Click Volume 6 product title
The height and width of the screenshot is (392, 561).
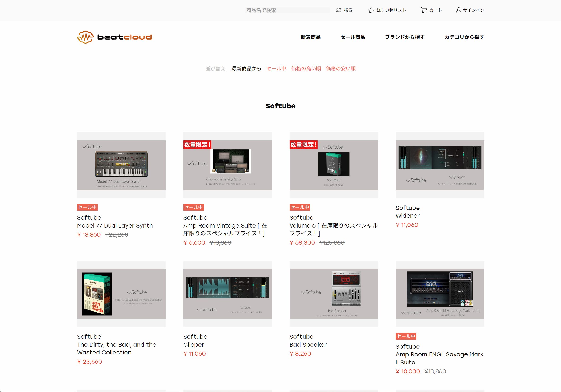[333, 229]
